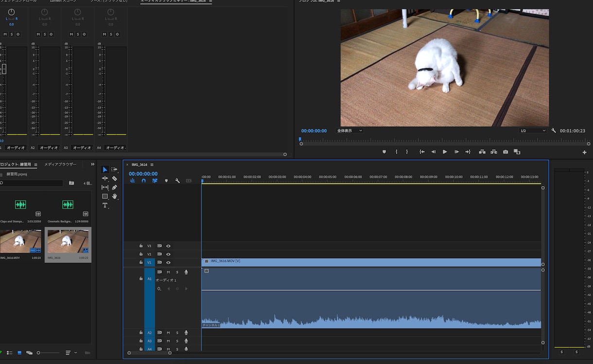
Task: Open the button editor plus icon
Action: pyautogui.click(x=584, y=152)
